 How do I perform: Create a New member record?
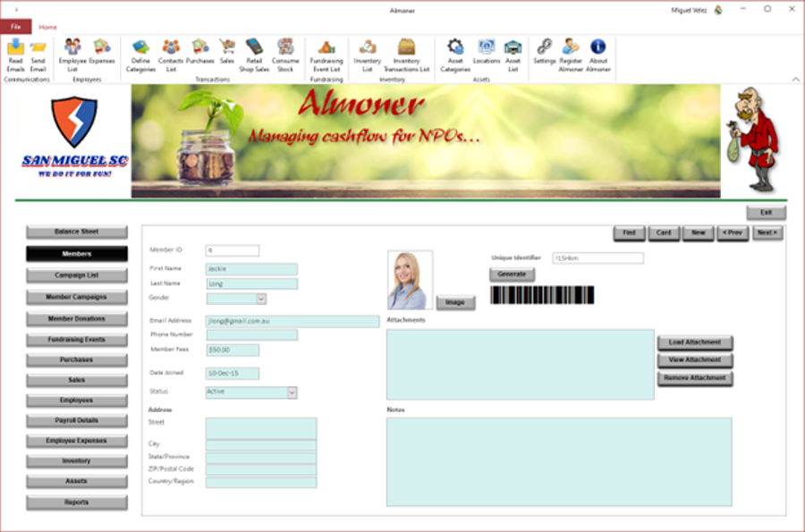coord(699,232)
